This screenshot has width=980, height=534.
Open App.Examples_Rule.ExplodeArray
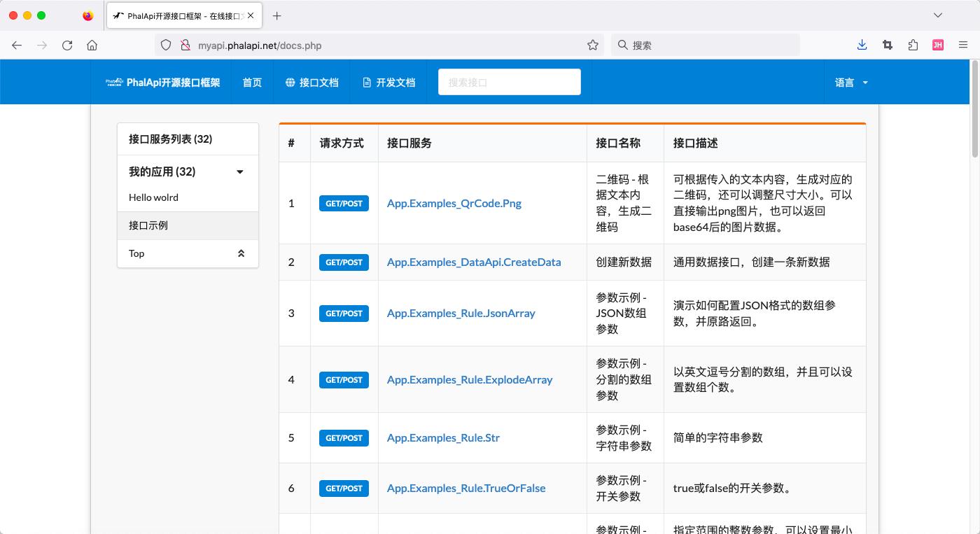470,379
